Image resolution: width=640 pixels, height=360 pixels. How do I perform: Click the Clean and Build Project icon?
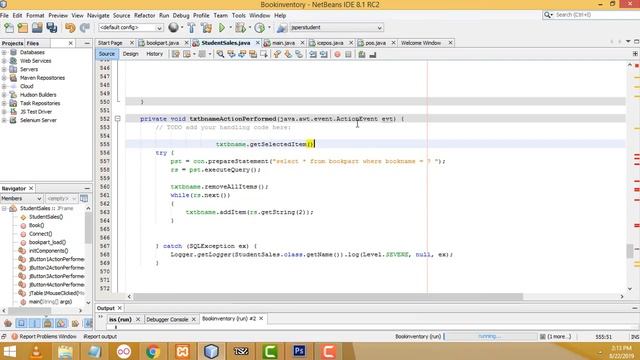tap(207, 28)
